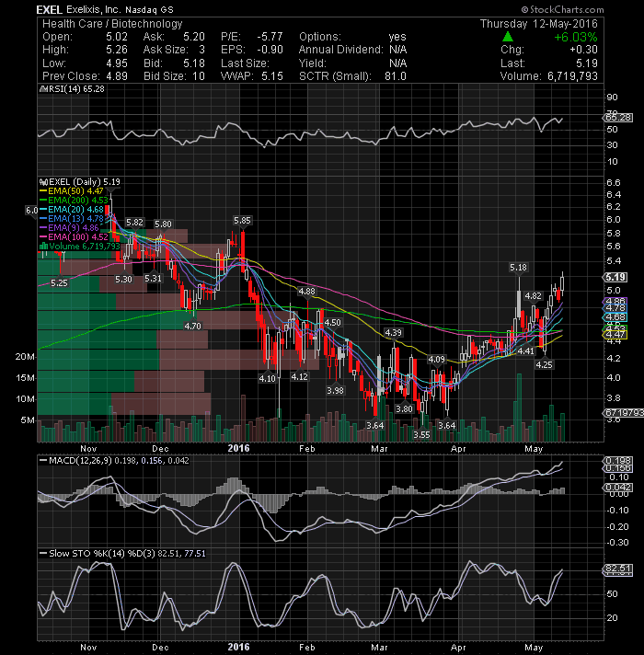Click the 0.198 MACD tag on axis
The width and height of the screenshot is (644, 655).
coord(619,461)
